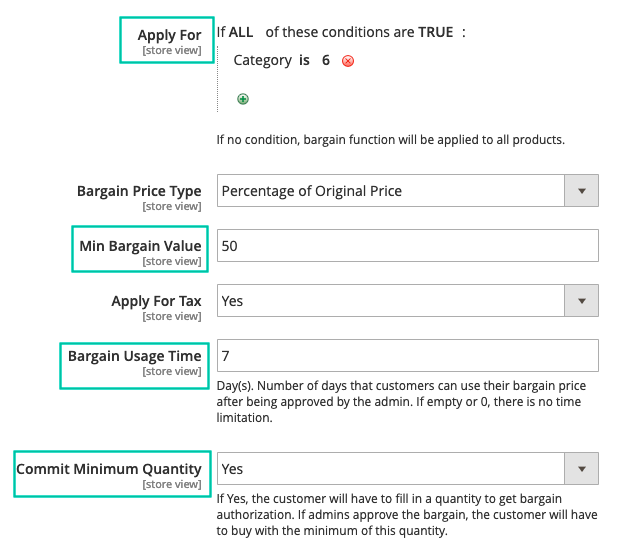Click the Commit Minimum Quantity dropdown arrow
Screen dimensions: 635x554
pos(582,469)
